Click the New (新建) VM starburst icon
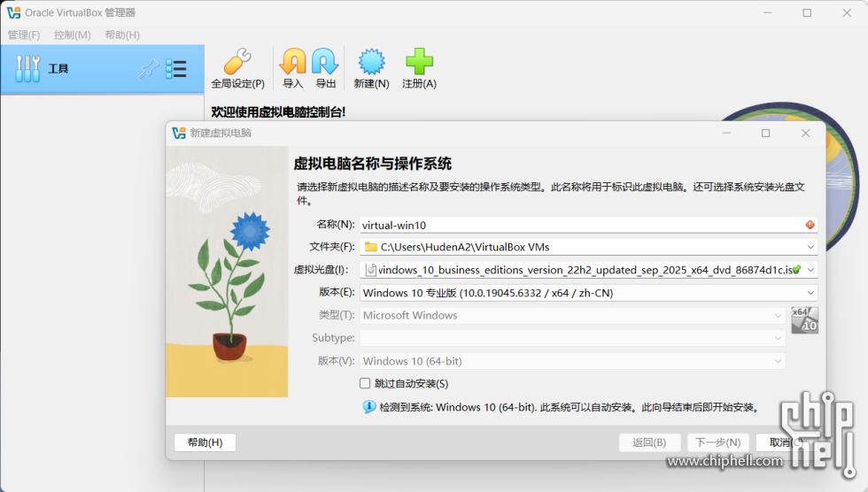Image resolution: width=868 pixels, height=492 pixels. tap(371, 61)
